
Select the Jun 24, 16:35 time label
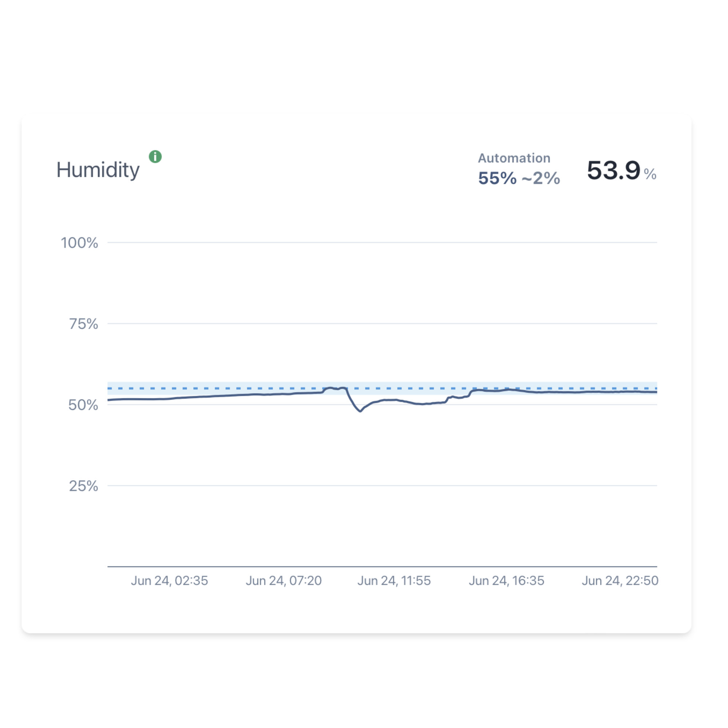(506, 581)
